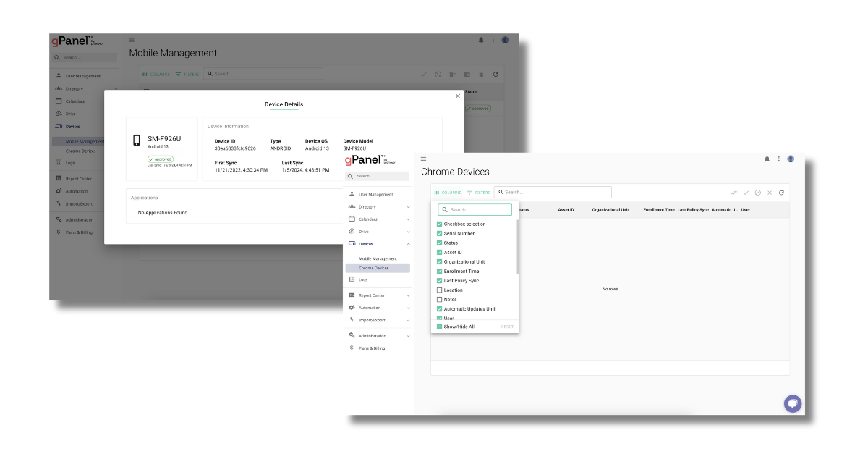Enable the Location column checkbox
868x454 pixels.
(439, 290)
